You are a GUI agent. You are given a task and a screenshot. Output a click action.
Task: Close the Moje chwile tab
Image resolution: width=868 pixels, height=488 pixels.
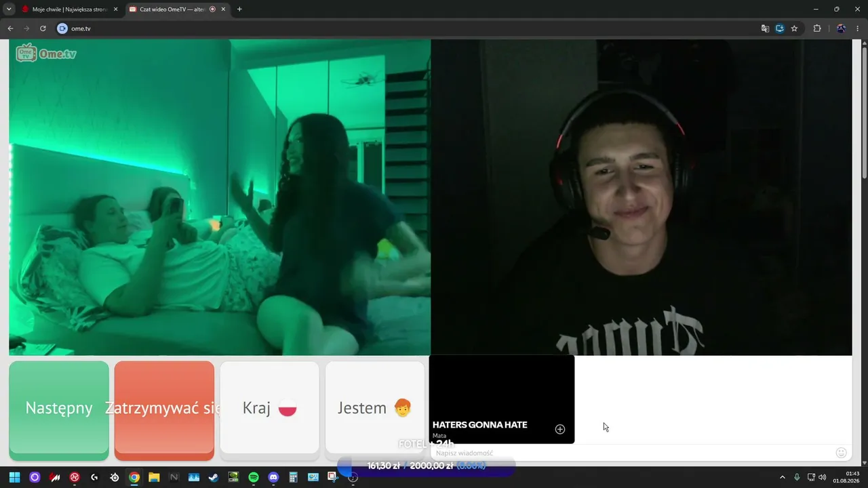click(x=115, y=9)
